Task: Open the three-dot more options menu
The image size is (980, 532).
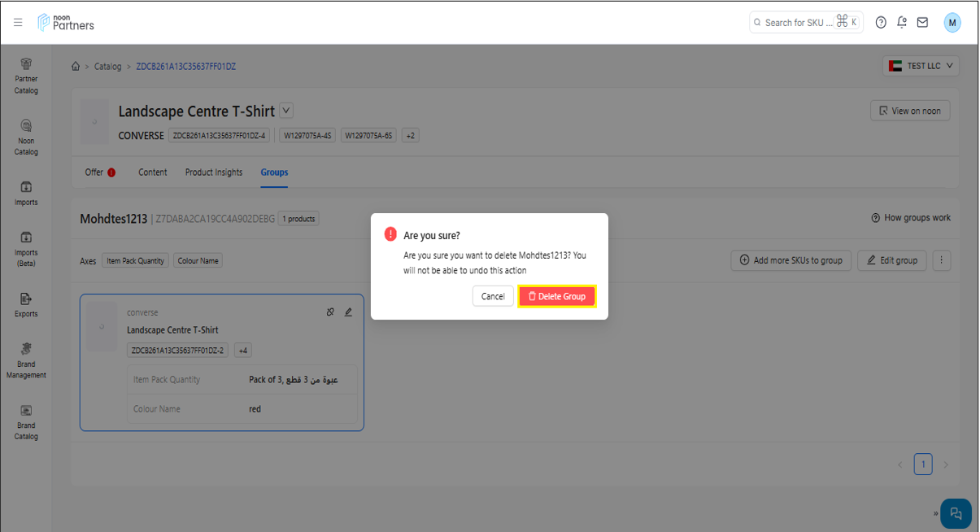Action: [x=941, y=260]
